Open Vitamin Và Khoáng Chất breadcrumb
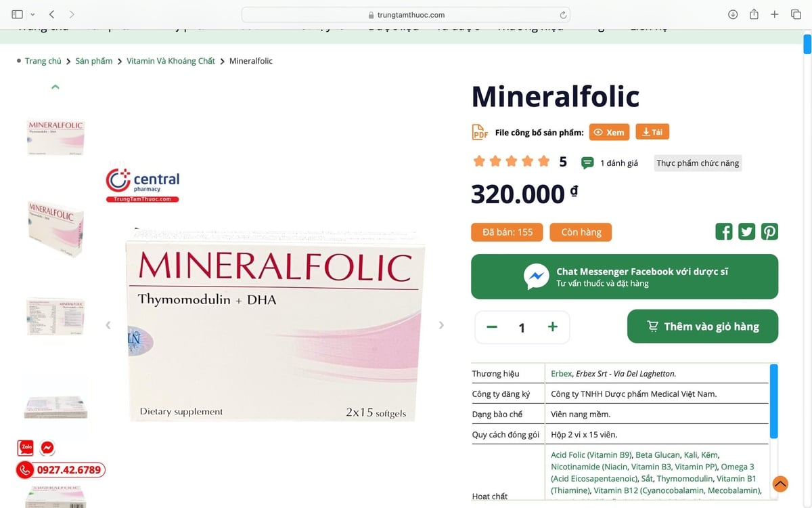The width and height of the screenshot is (812, 508). point(171,61)
